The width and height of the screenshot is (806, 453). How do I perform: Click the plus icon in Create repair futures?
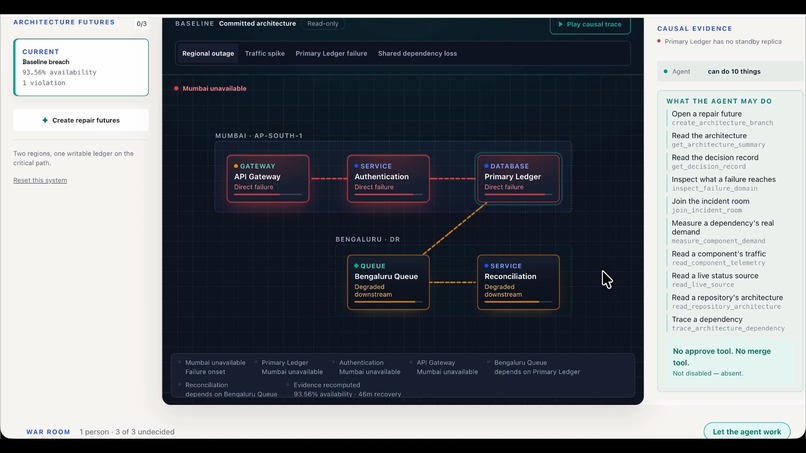(45, 120)
